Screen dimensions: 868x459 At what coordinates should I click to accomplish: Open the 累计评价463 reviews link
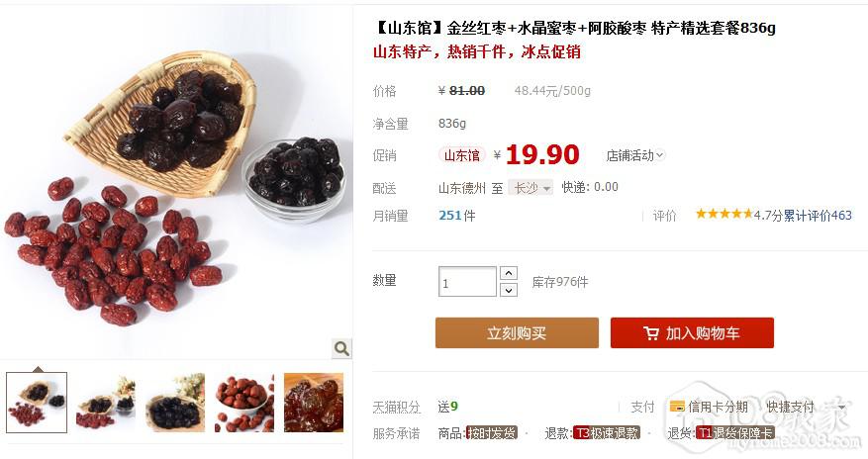click(x=818, y=215)
